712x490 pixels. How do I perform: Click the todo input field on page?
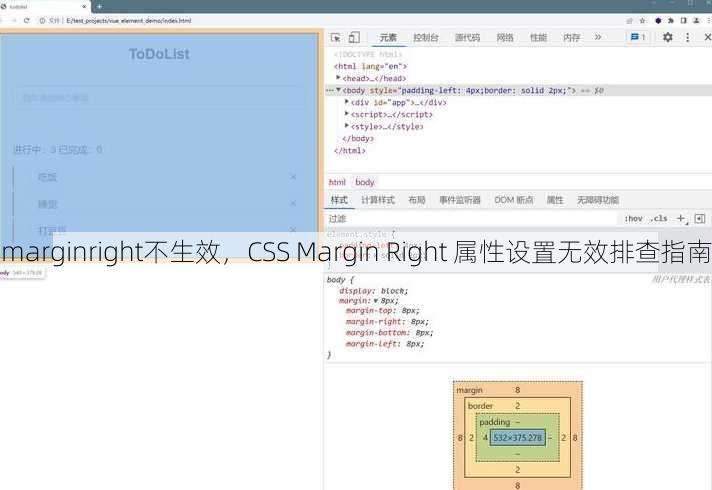coord(160,97)
